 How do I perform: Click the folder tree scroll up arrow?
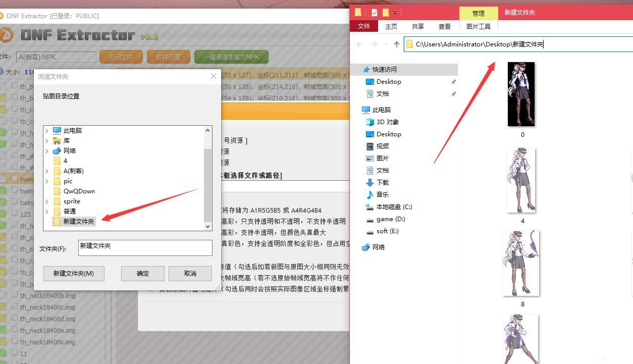pyautogui.click(x=208, y=130)
